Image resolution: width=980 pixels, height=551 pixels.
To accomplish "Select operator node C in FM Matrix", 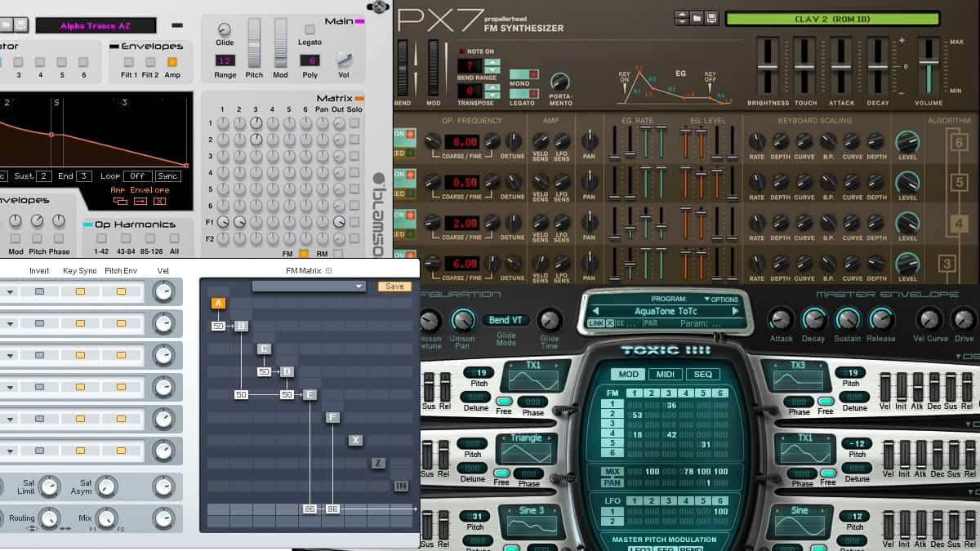I will [264, 349].
